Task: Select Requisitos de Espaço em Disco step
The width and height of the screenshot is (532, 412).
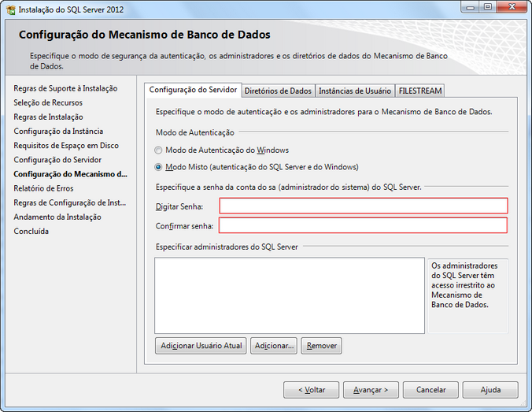Action: [66, 146]
